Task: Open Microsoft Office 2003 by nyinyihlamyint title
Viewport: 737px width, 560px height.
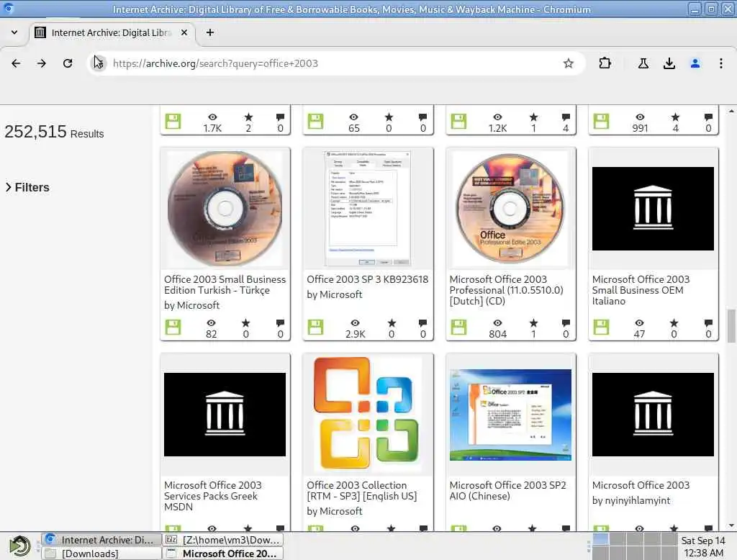Action: [x=641, y=485]
